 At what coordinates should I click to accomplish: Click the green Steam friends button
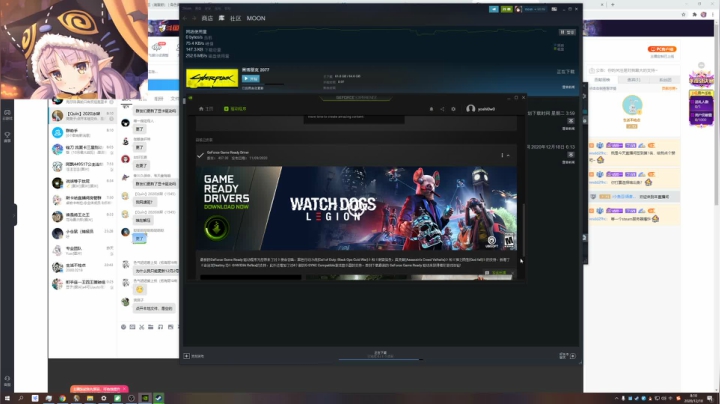point(506,9)
